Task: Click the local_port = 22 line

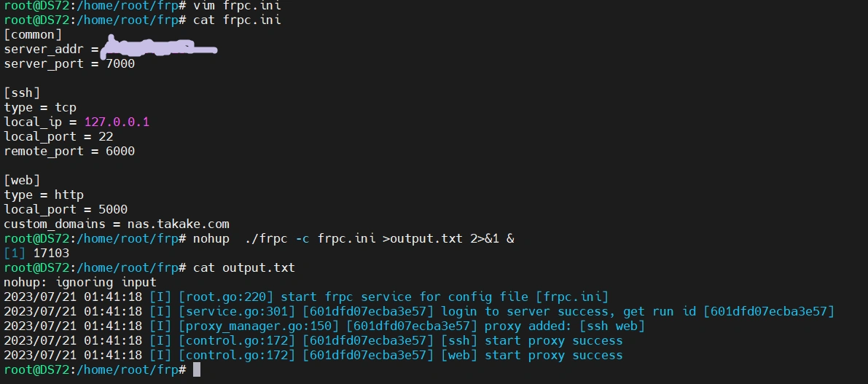Action: tap(58, 136)
